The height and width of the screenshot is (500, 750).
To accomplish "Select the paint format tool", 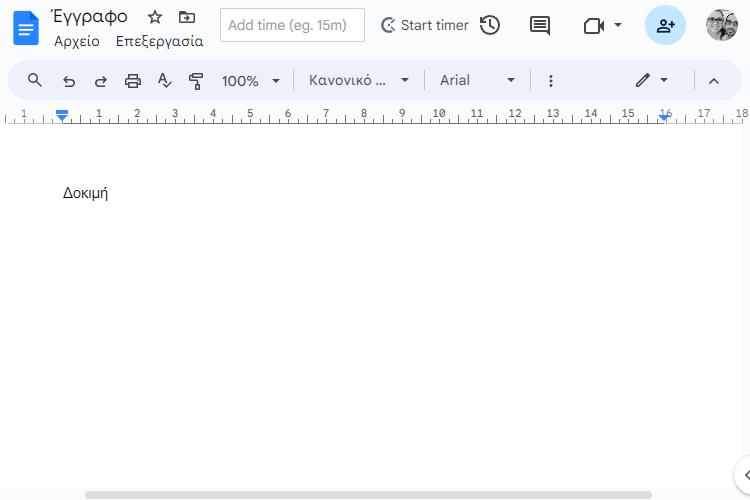I will click(x=196, y=81).
